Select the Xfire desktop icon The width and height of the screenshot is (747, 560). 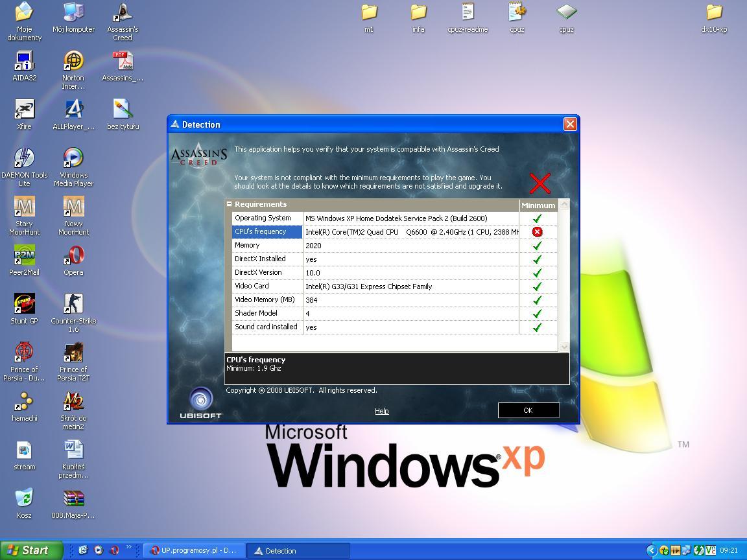coord(24,115)
